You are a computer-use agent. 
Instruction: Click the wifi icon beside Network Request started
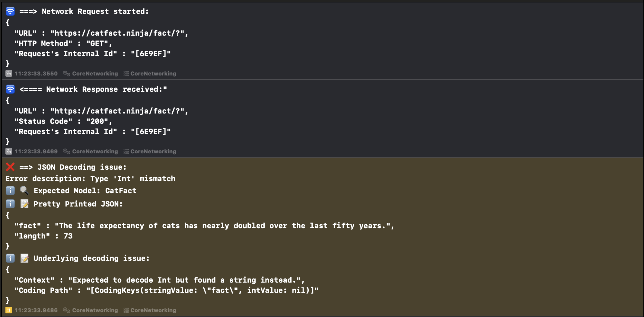click(x=10, y=11)
